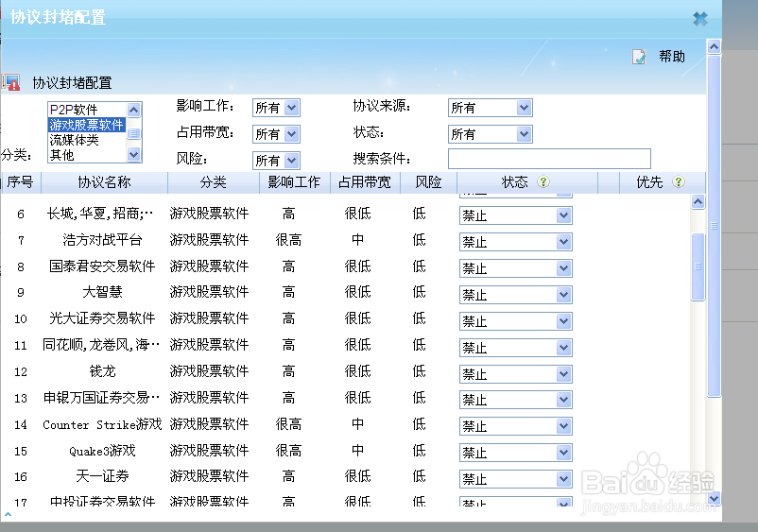
Task: Sort by 影响工作 column header
Action: 294,182
